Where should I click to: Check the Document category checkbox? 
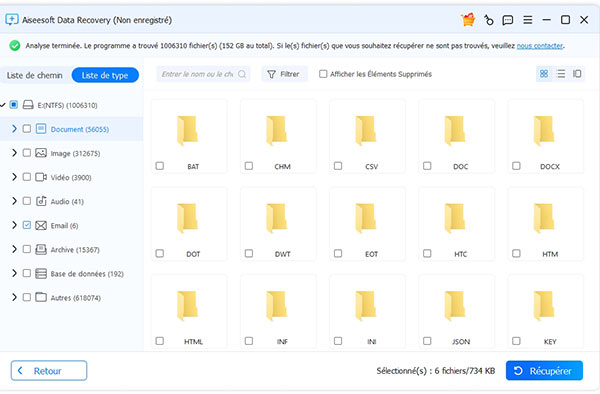pyautogui.click(x=26, y=129)
